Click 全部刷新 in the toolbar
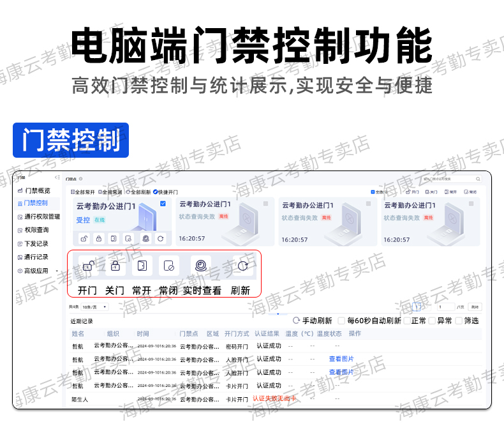 tap(138, 192)
